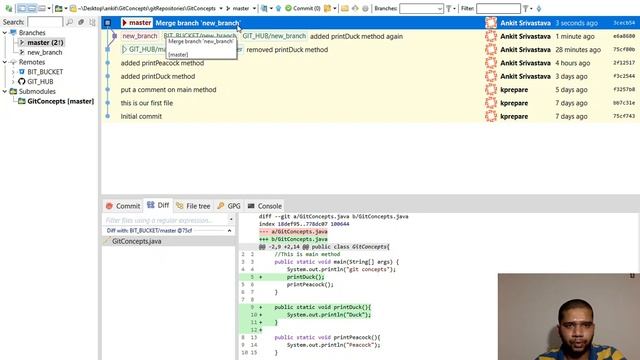The image size is (640, 360).
Task: Collapse the Remotes tree node
Action: (4, 62)
